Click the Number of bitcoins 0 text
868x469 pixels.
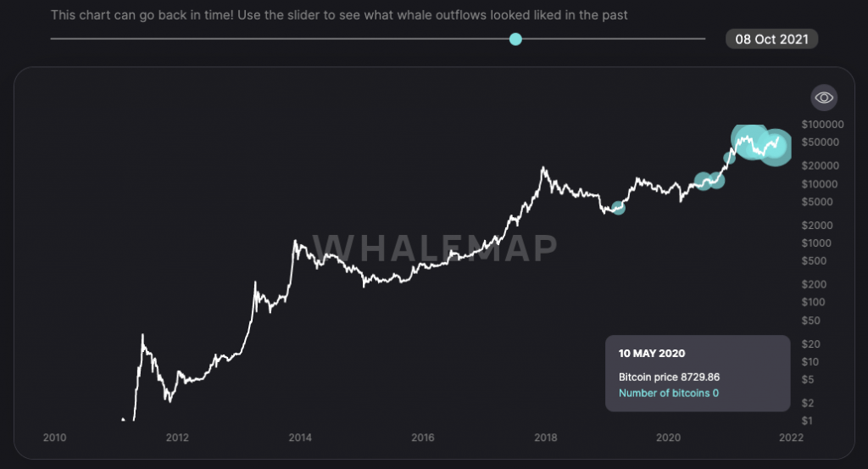(x=669, y=393)
